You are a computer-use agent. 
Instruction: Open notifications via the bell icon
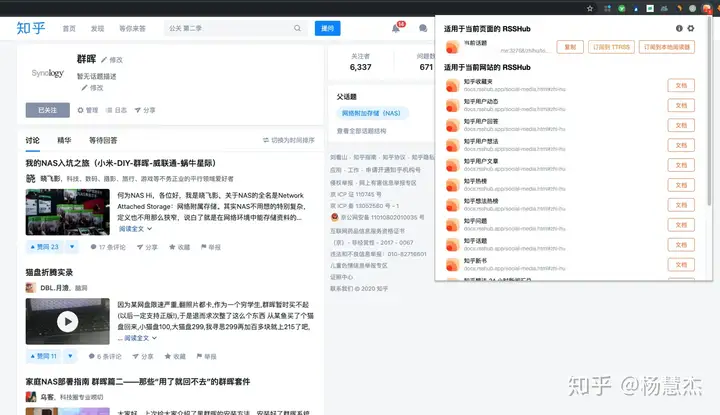coord(396,28)
